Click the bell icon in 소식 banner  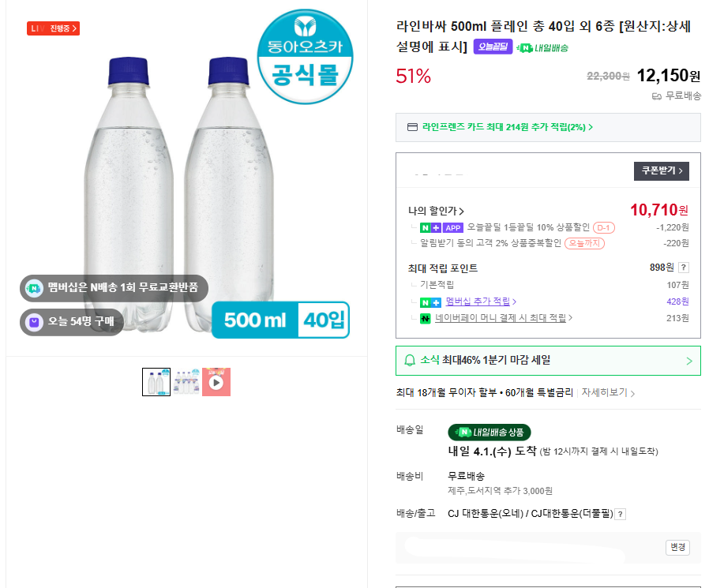click(410, 361)
